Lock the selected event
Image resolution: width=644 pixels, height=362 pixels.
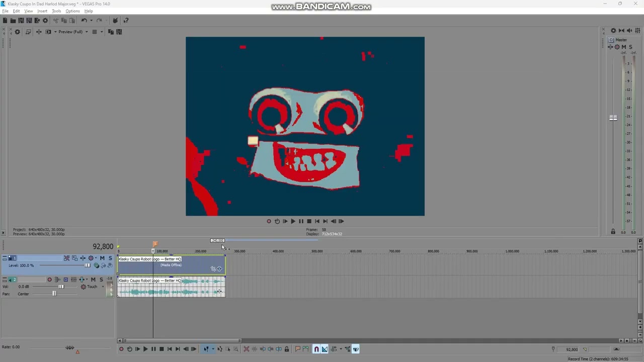287,349
